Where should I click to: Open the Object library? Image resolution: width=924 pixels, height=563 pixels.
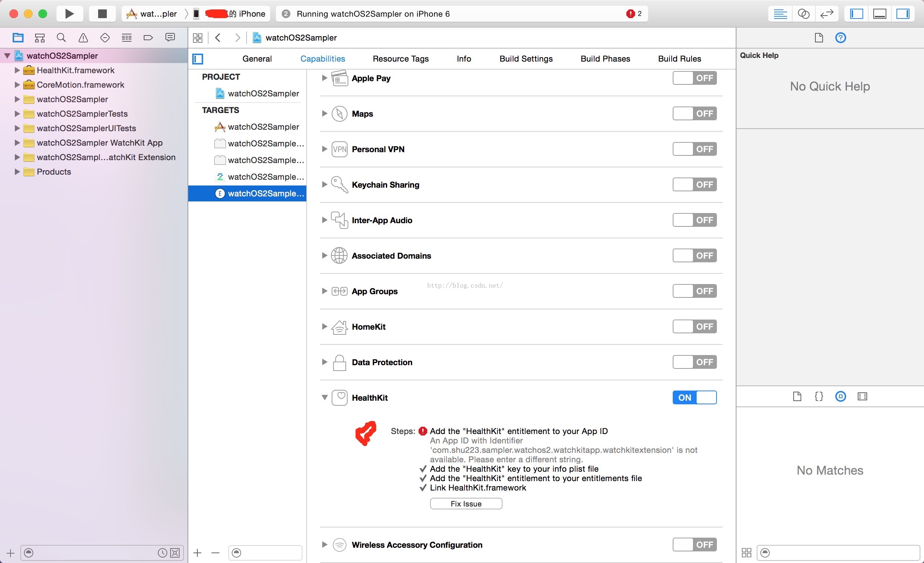841,396
